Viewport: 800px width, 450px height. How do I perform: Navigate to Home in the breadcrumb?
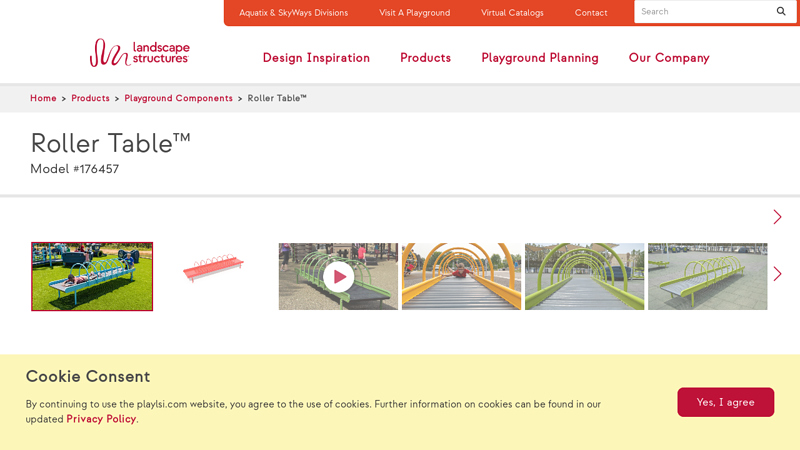click(43, 98)
